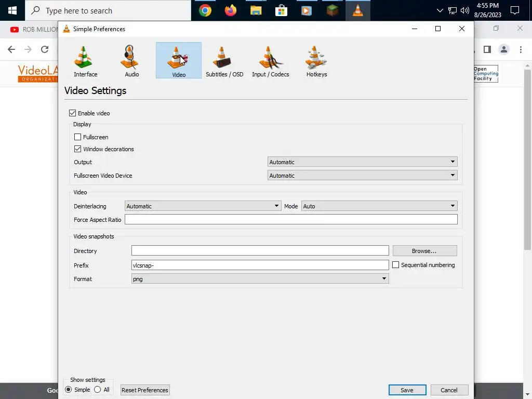The image size is (532, 399).
Task: Open Firefox from the taskbar
Action: point(231,10)
